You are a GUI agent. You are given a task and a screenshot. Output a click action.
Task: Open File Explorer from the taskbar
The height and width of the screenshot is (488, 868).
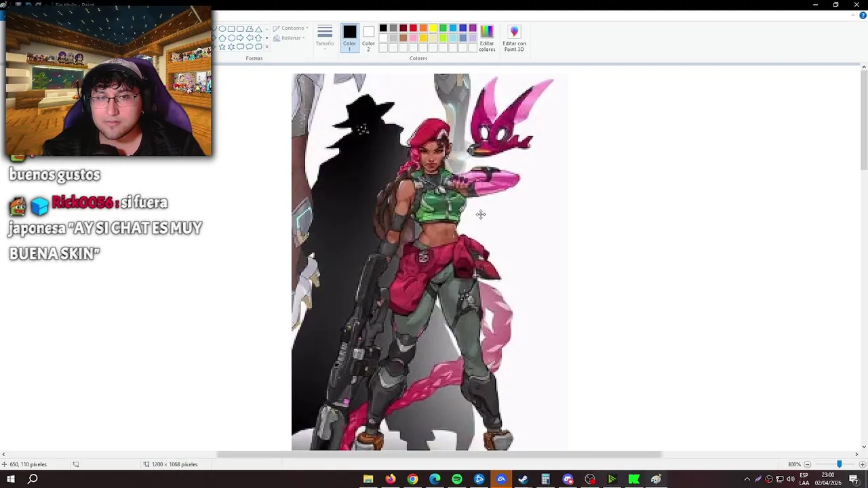(x=368, y=479)
